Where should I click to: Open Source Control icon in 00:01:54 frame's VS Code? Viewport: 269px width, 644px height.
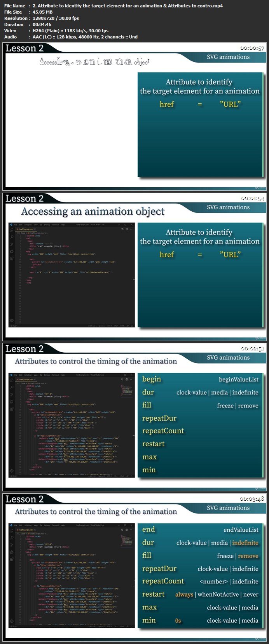coord(12,244)
